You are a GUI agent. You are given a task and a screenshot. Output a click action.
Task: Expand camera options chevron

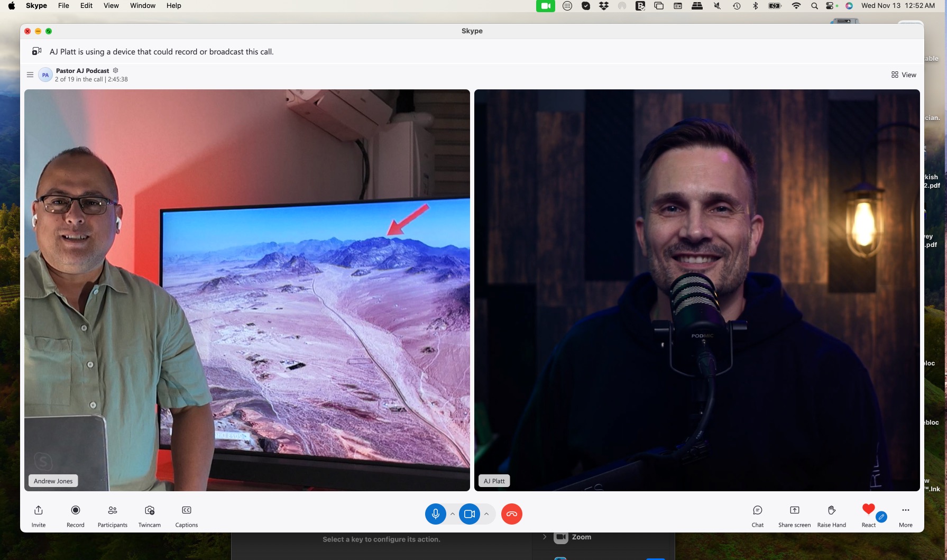(486, 514)
